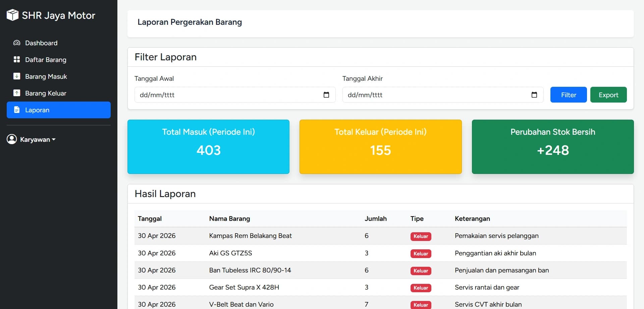Click the Tipe column header
The height and width of the screenshot is (309, 644).
(x=417, y=219)
